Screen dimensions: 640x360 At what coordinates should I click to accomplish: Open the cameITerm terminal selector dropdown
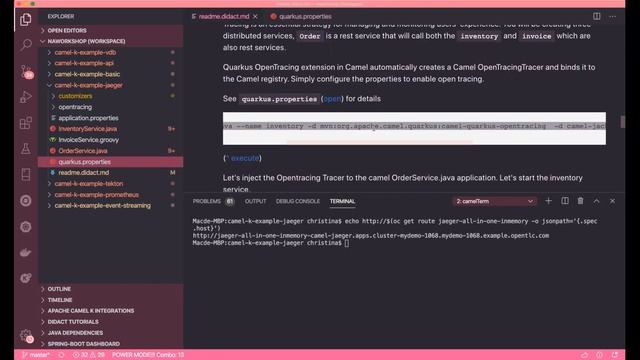pos(494,201)
